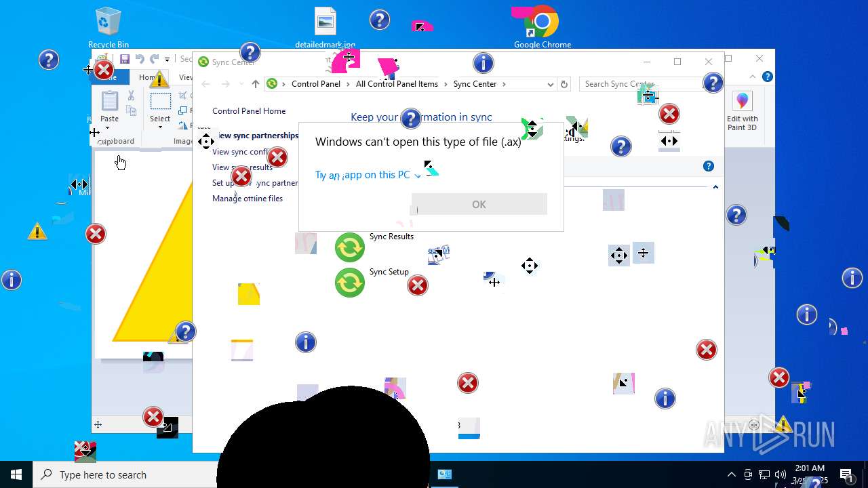Open the address bar history dropdown
The width and height of the screenshot is (868, 488).
pos(550,84)
